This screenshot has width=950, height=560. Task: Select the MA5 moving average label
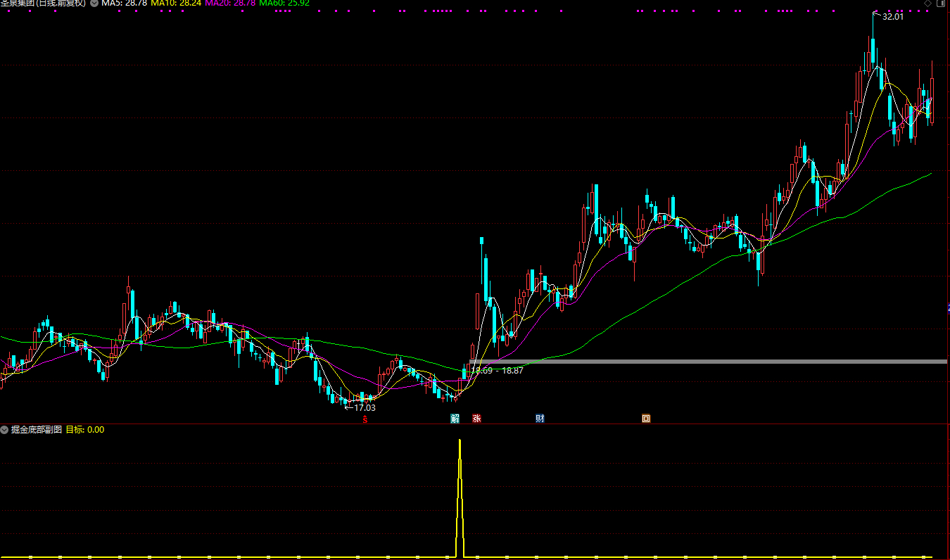pyautogui.click(x=124, y=4)
